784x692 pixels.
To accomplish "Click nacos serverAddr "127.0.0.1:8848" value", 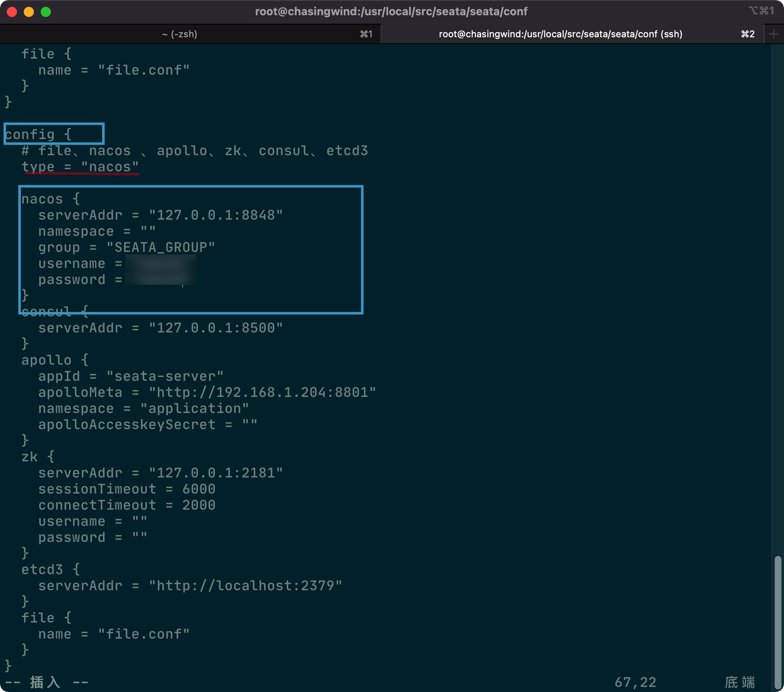I will [x=216, y=215].
